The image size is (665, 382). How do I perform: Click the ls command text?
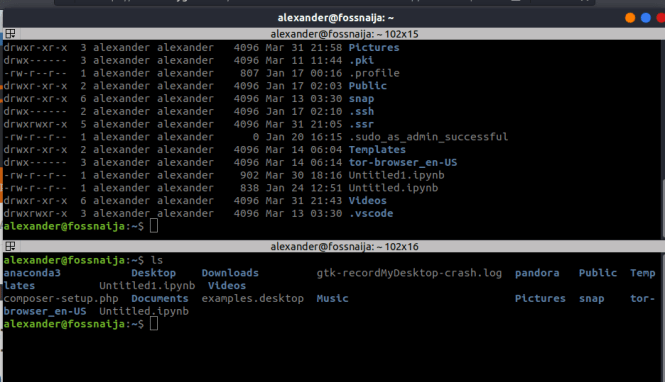(156, 260)
